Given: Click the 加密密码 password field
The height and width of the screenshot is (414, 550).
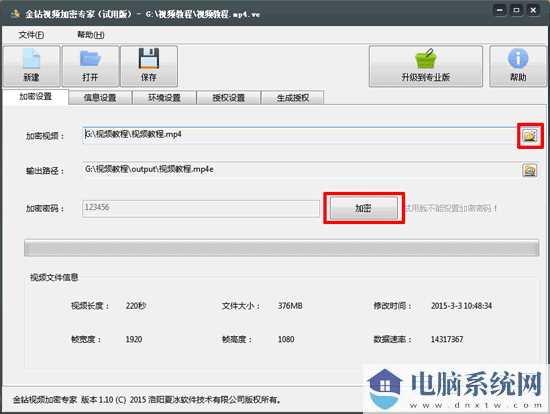Looking at the screenshot, I should pos(201,208).
